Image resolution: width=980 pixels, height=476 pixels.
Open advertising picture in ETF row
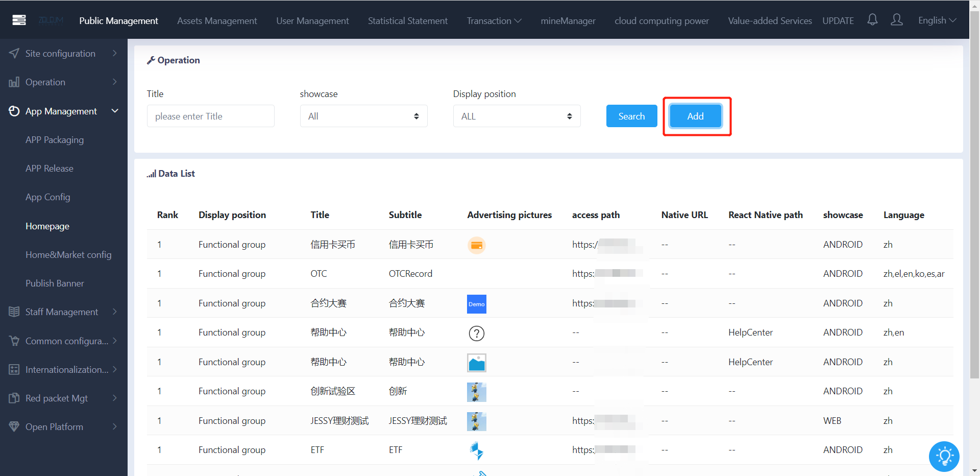click(x=477, y=450)
